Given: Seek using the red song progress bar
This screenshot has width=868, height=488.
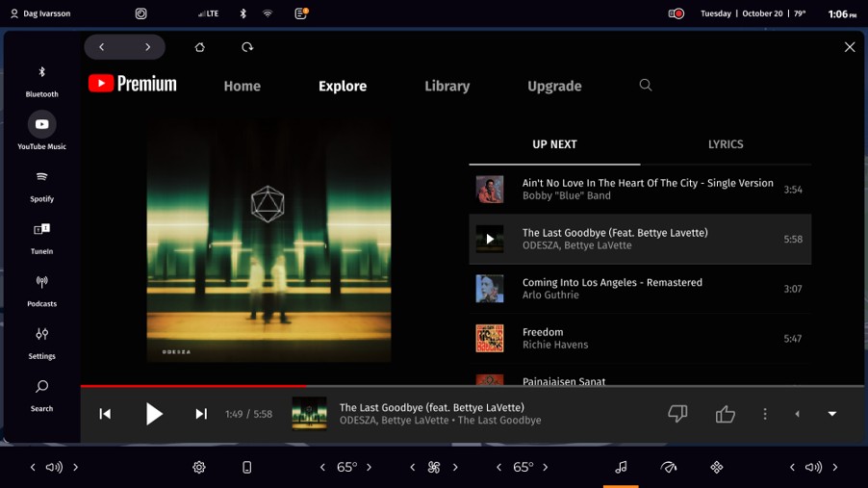Looking at the screenshot, I should pos(289,386).
